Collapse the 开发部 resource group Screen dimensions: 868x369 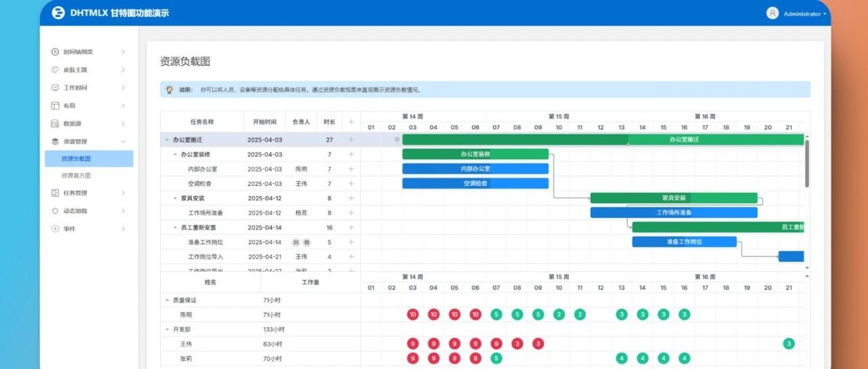[167, 329]
